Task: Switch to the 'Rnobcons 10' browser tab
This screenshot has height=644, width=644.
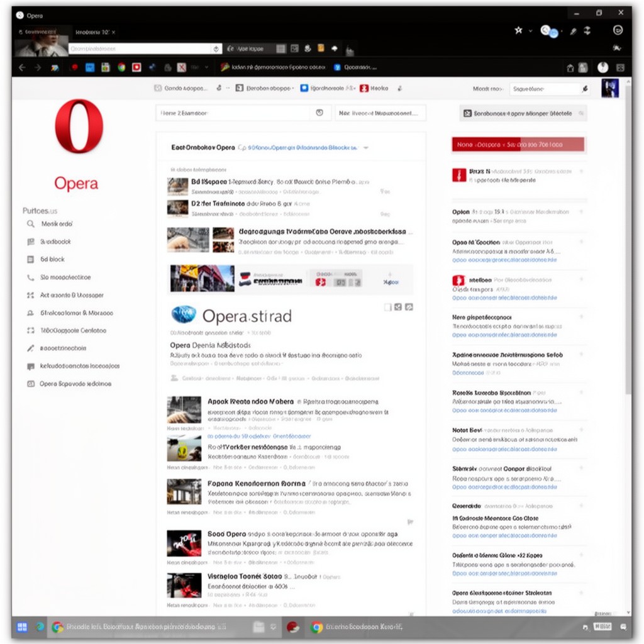Action: (x=92, y=32)
